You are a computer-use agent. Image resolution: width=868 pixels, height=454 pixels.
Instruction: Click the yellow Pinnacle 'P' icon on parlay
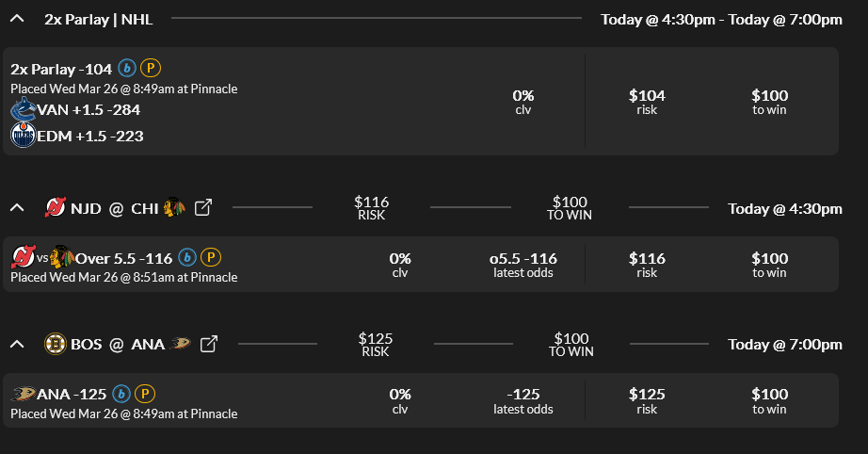point(150,68)
